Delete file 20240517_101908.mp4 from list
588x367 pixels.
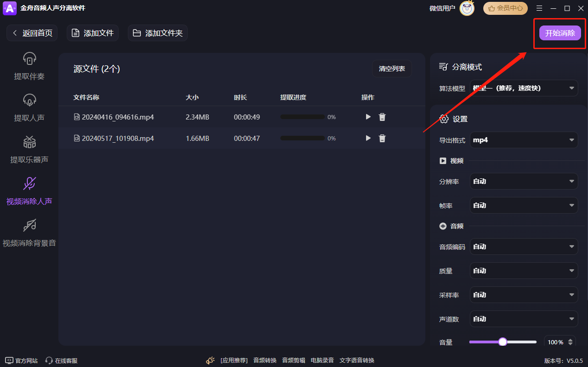(382, 138)
